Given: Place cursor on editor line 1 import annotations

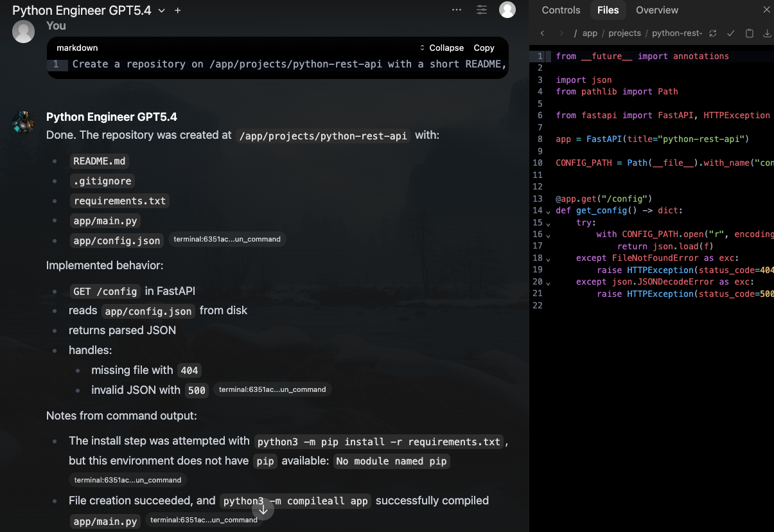Looking at the screenshot, I should pyautogui.click(x=642, y=56).
